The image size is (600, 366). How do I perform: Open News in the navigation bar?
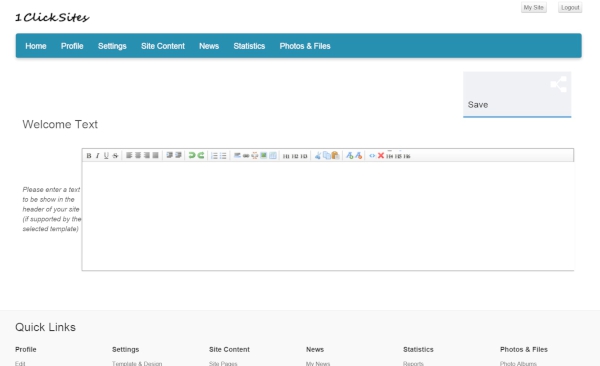(x=209, y=46)
